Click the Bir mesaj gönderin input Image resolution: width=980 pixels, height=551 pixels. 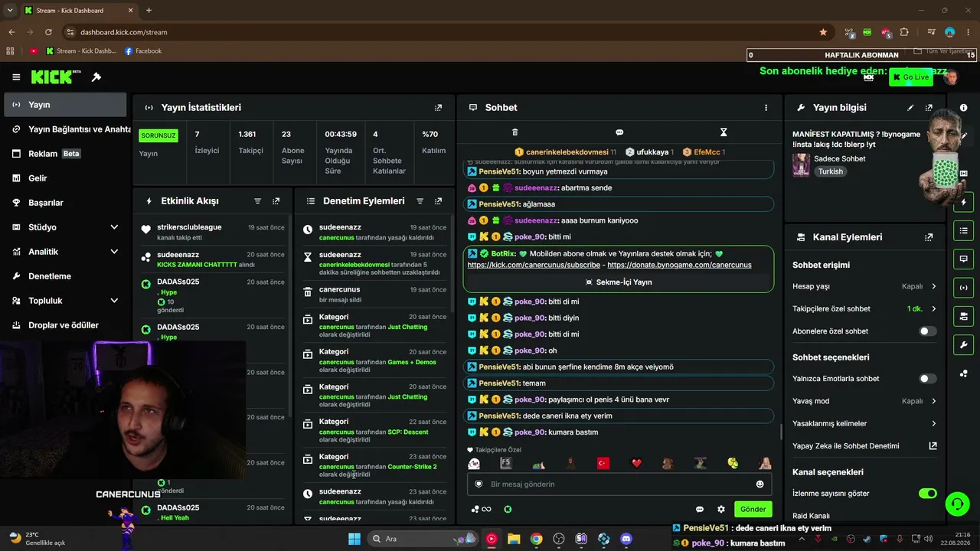619,484
